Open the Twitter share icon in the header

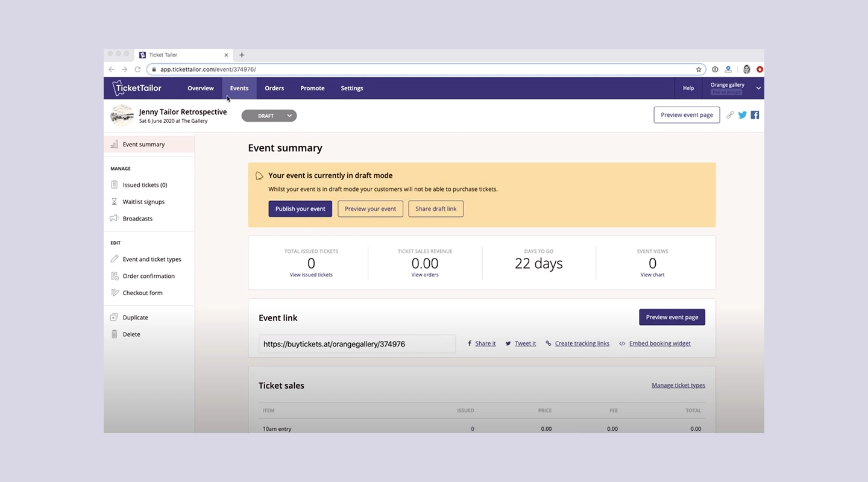coord(742,114)
